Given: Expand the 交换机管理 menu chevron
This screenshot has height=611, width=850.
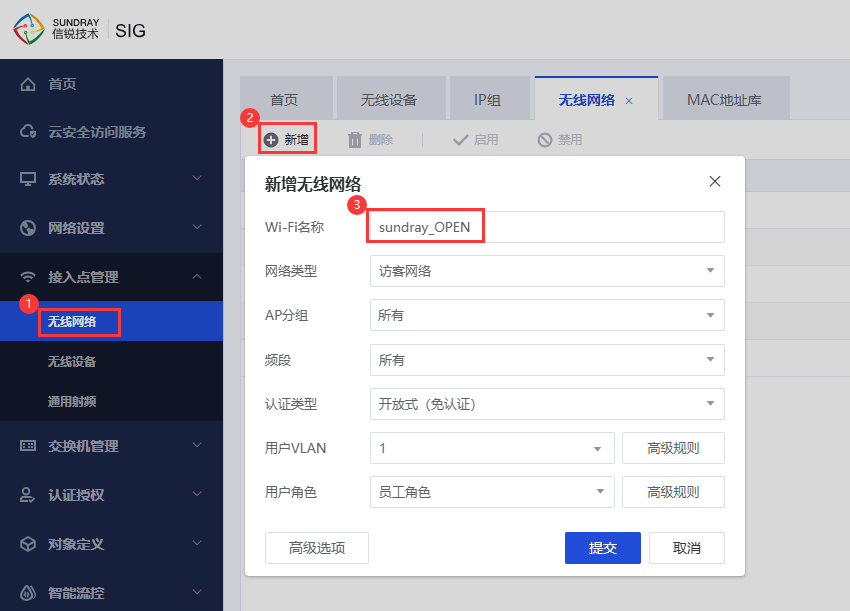Looking at the screenshot, I should pos(197,445).
